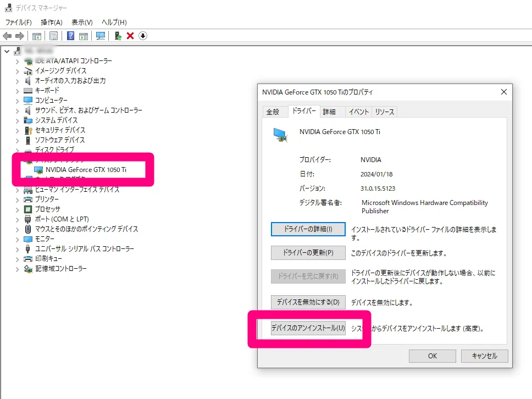Screen dimensions: 532x399
Task: Click the IDE ATA/ATAPI controller icon
Action: coord(28,61)
